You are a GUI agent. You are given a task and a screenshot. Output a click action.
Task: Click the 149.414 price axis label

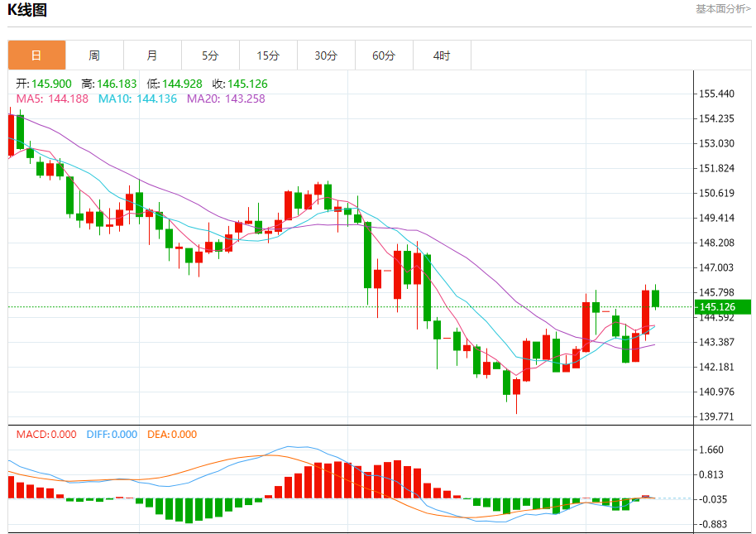(x=717, y=218)
